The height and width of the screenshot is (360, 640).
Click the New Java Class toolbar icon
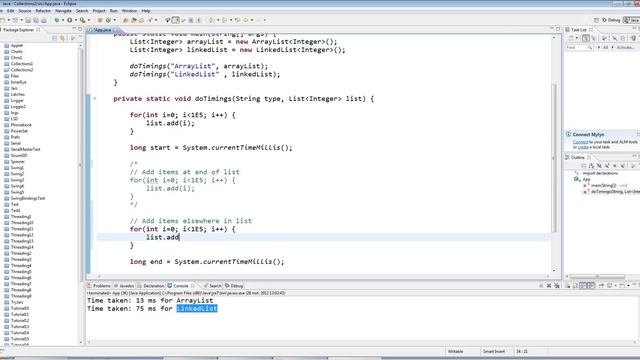point(109,20)
